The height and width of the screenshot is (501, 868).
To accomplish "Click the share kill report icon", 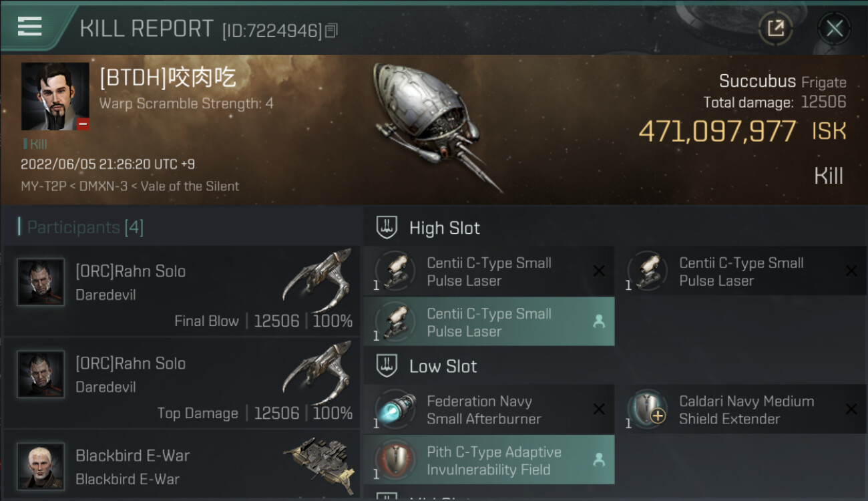I will tap(775, 28).
